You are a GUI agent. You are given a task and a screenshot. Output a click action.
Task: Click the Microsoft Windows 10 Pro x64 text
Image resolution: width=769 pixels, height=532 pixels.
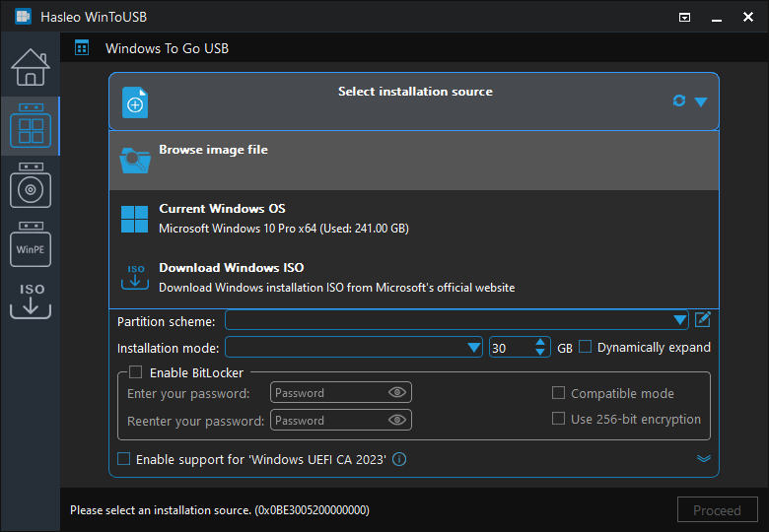[284, 229]
